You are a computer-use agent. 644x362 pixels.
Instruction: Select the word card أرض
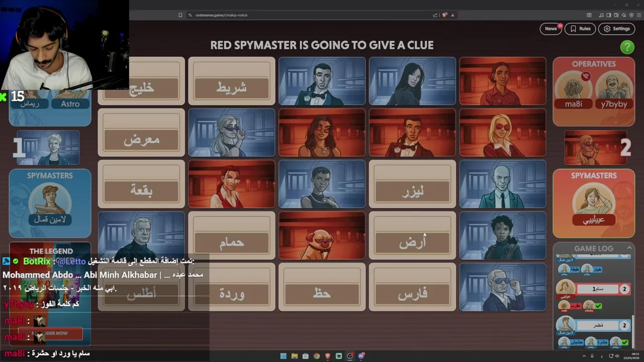tap(413, 235)
